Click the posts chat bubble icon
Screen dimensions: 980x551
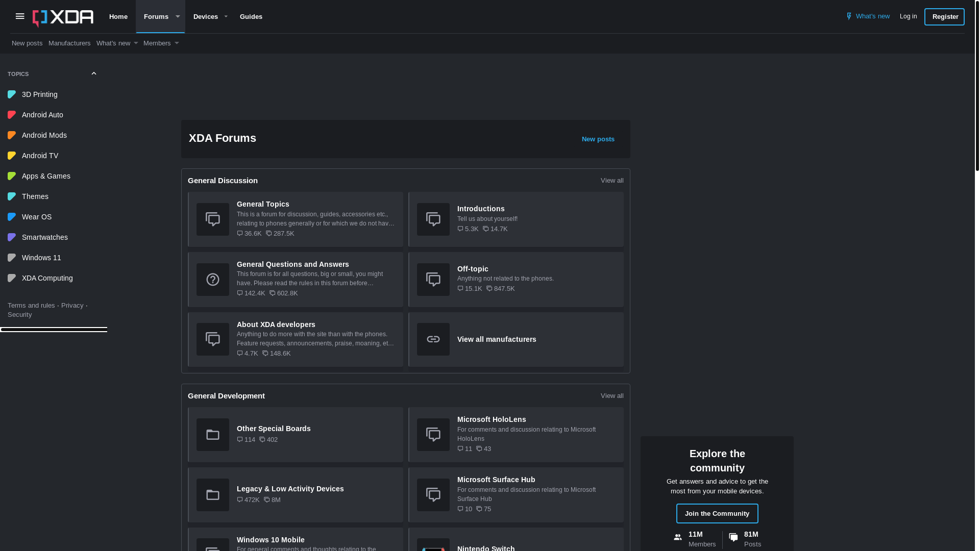coord(733,537)
